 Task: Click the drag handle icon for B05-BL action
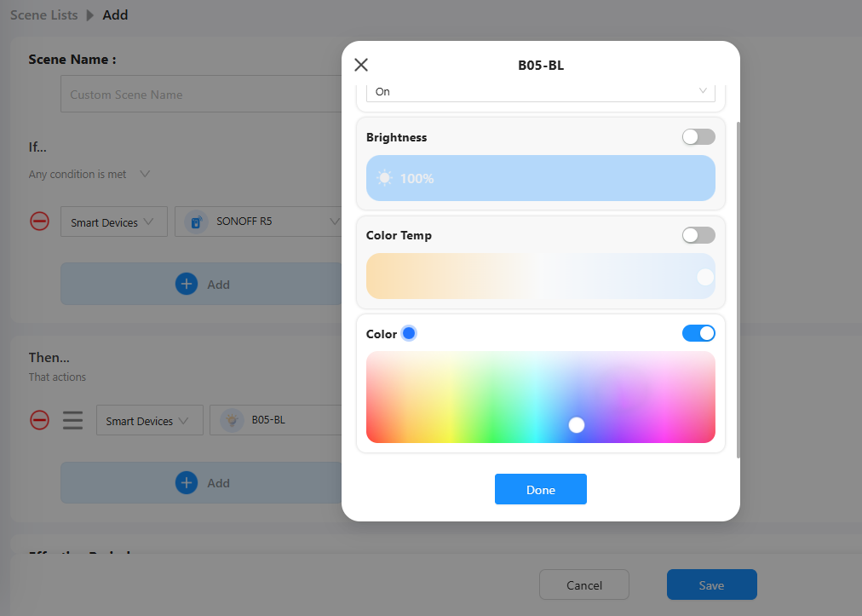point(73,420)
